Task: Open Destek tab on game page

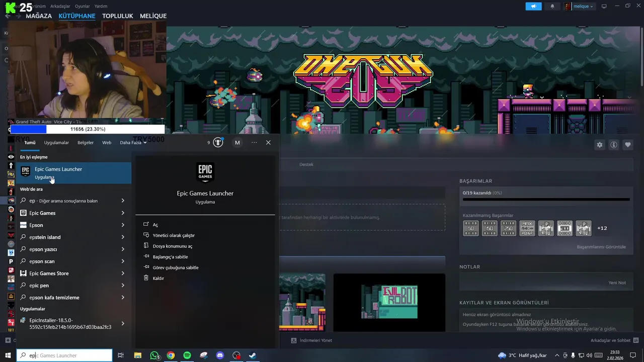Action: (x=306, y=164)
